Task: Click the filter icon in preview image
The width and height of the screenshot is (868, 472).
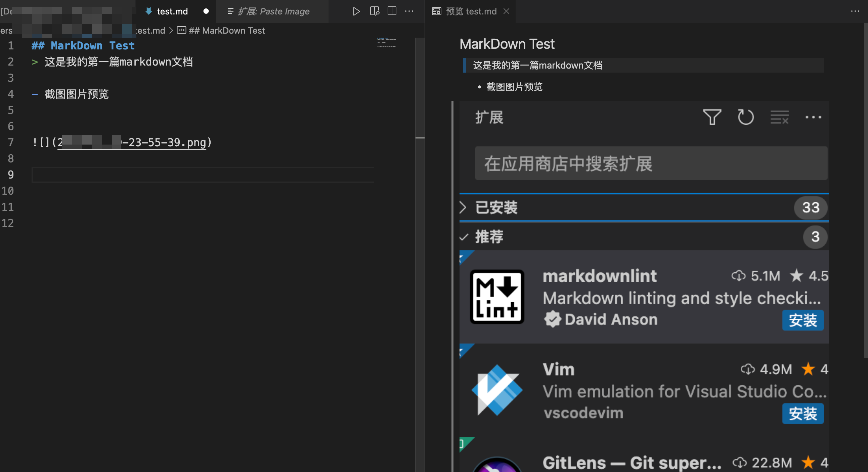Action: coord(712,117)
